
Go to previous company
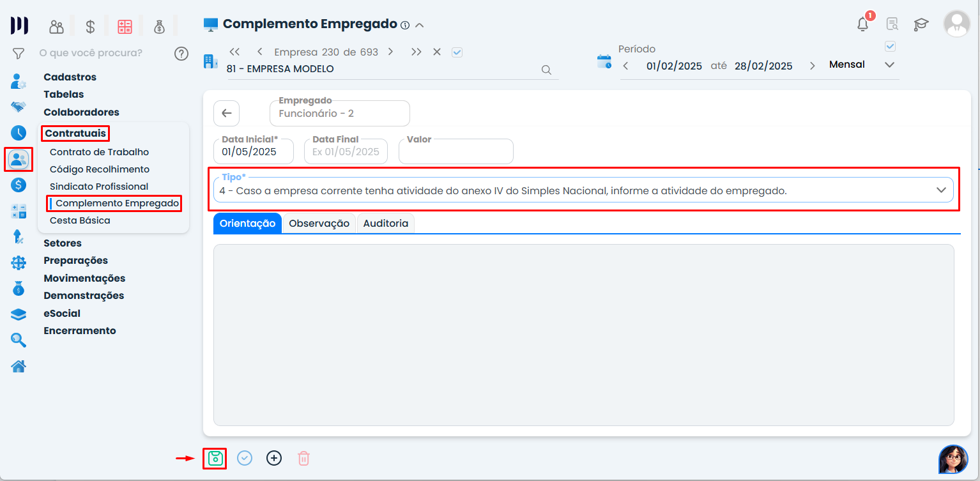point(259,52)
